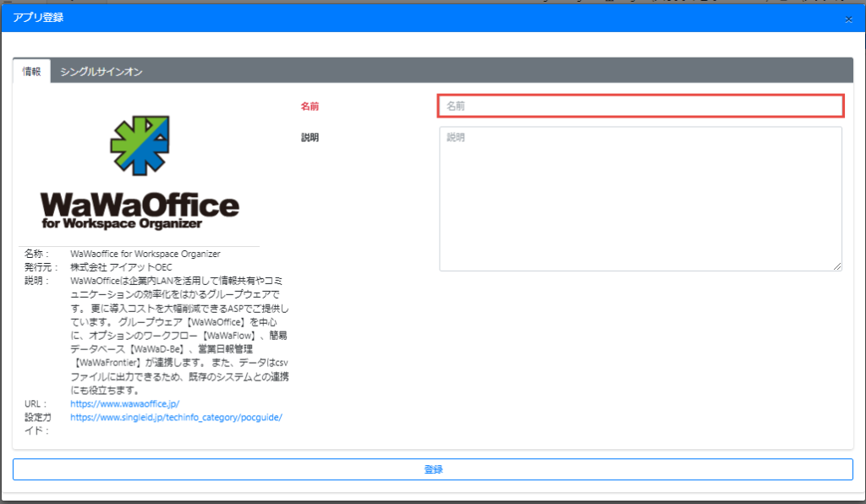
Task: Close the アプリ登録 dialog
Action: click(848, 19)
